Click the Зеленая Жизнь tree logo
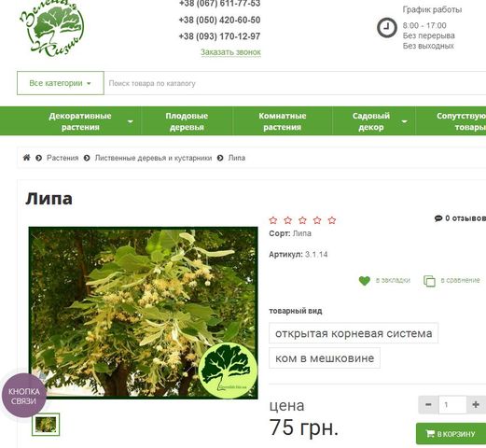486x448 pixels. point(52,30)
